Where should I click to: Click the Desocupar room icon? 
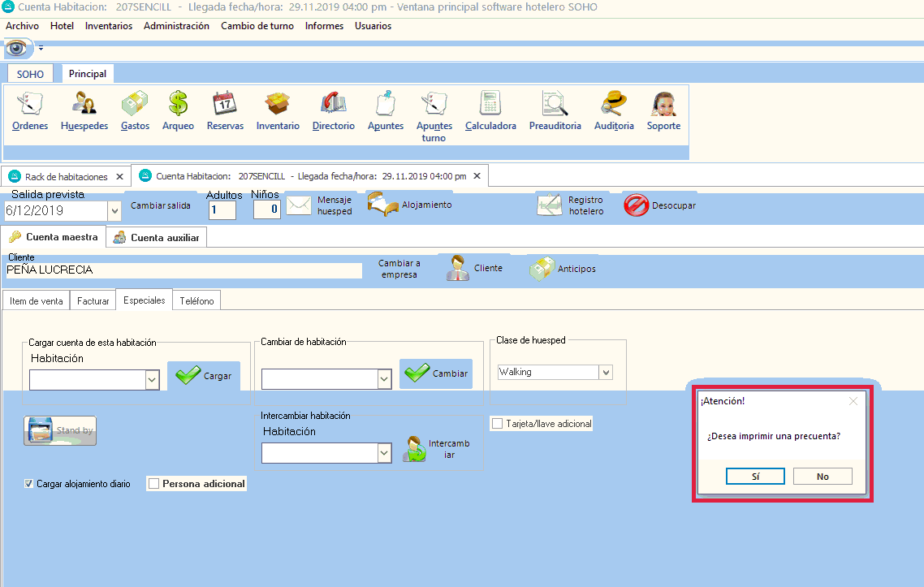[x=636, y=205]
